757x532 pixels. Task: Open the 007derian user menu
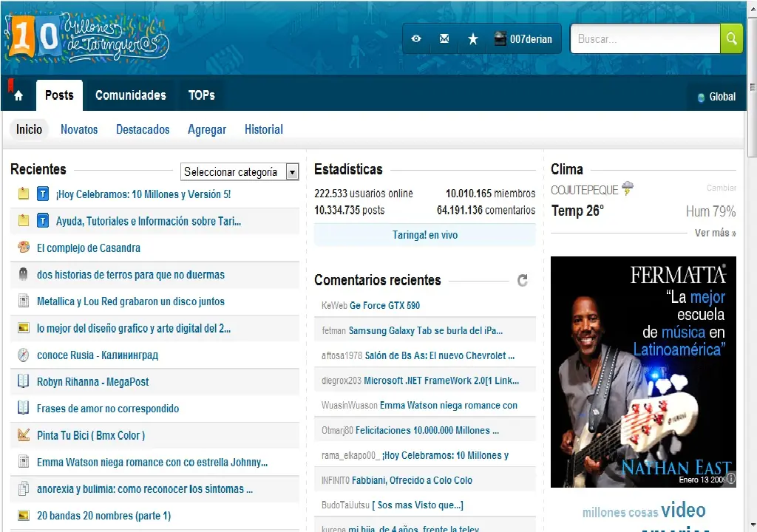(523, 38)
